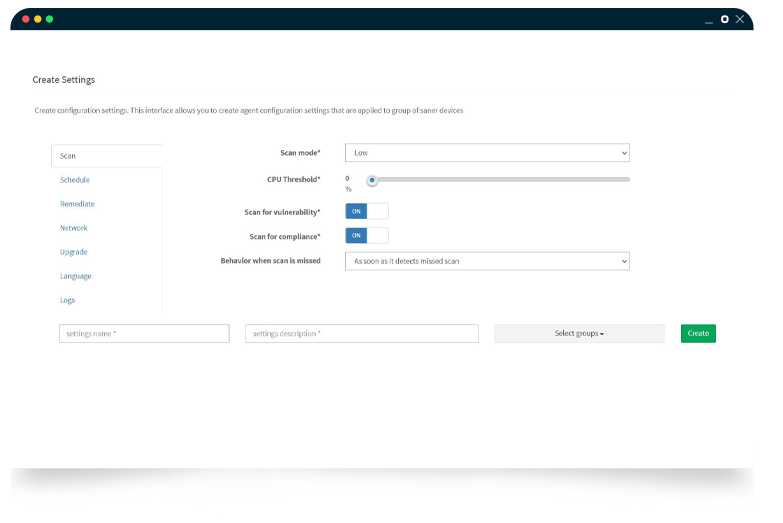Click the square maximize icon at top right
The image size is (783, 523).
click(725, 19)
